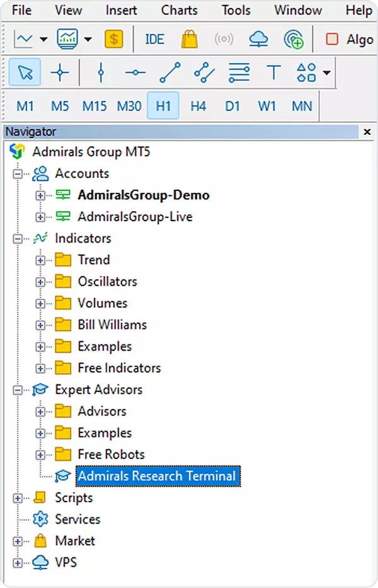Collapse the Expert Advisors node
Image resolution: width=378 pixels, height=588 pixels.
pos(17,390)
